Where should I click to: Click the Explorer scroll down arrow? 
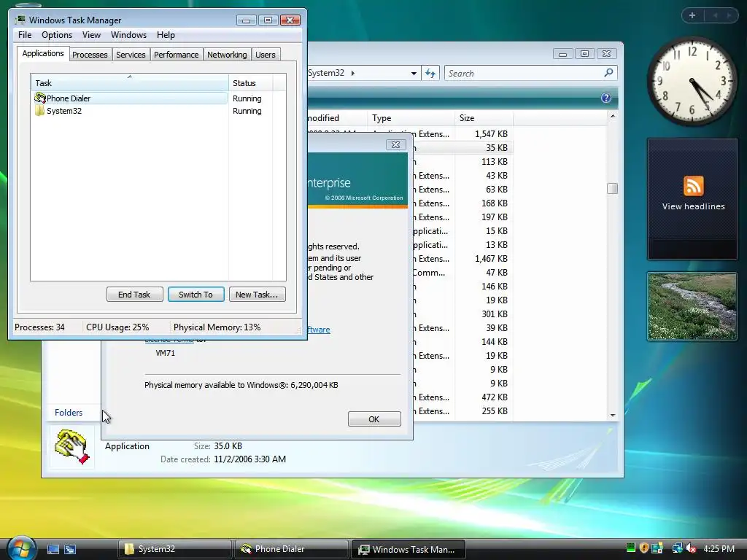613,415
